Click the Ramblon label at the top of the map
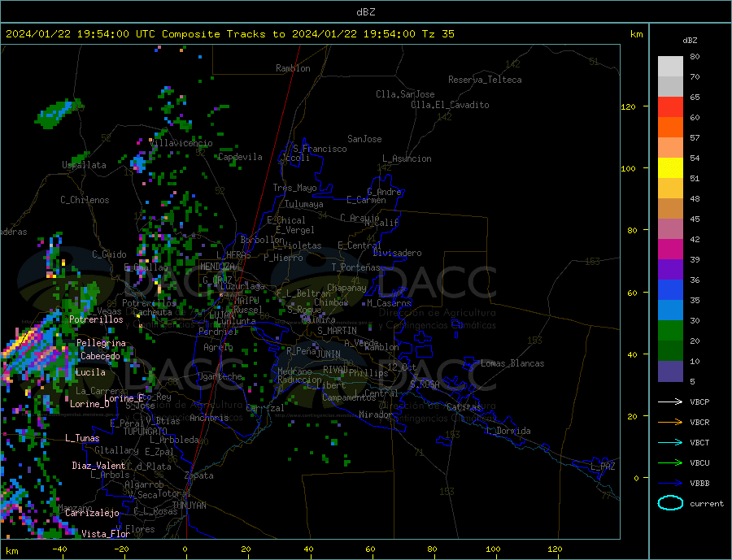 coord(293,68)
